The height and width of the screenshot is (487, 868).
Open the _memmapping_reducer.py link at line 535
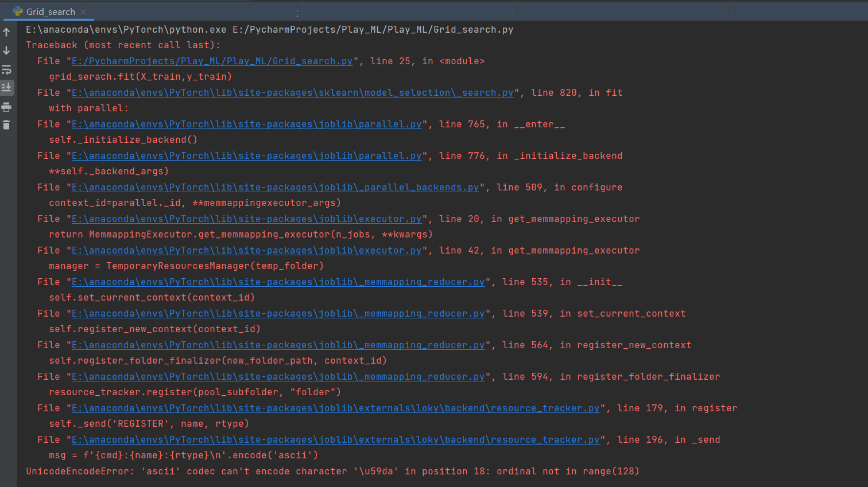(278, 282)
